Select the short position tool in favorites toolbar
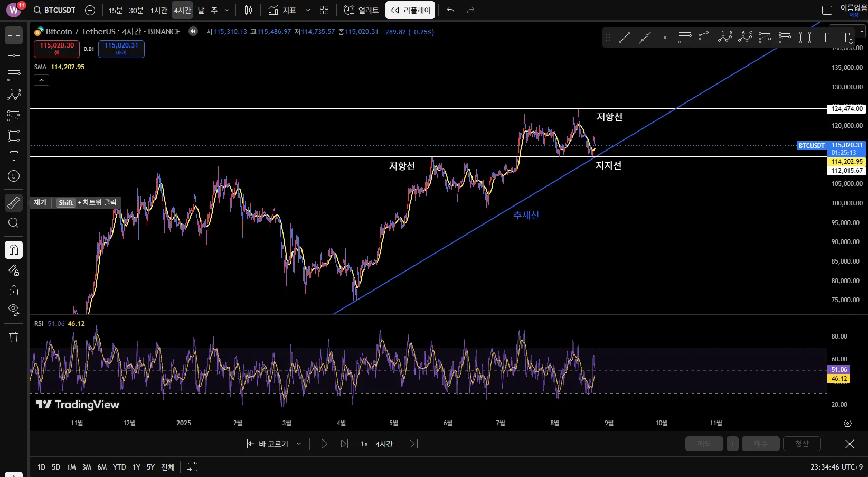The height and width of the screenshot is (477, 868). (785, 38)
